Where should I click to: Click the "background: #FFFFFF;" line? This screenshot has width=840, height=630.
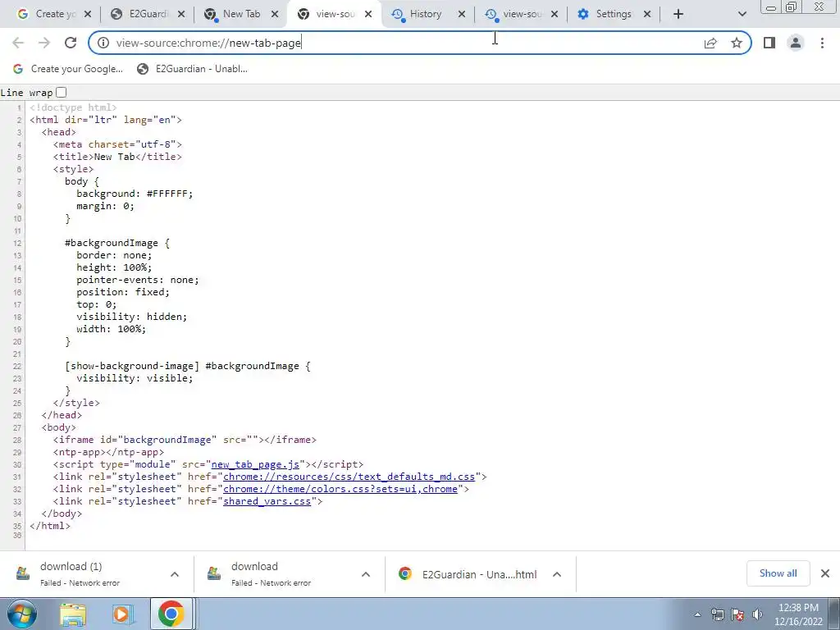(x=135, y=194)
